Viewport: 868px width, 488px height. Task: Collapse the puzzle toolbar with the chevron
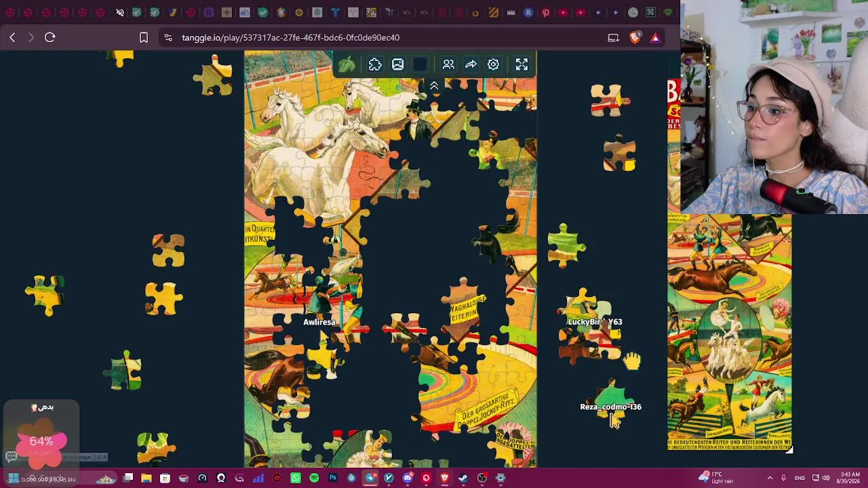pos(434,85)
